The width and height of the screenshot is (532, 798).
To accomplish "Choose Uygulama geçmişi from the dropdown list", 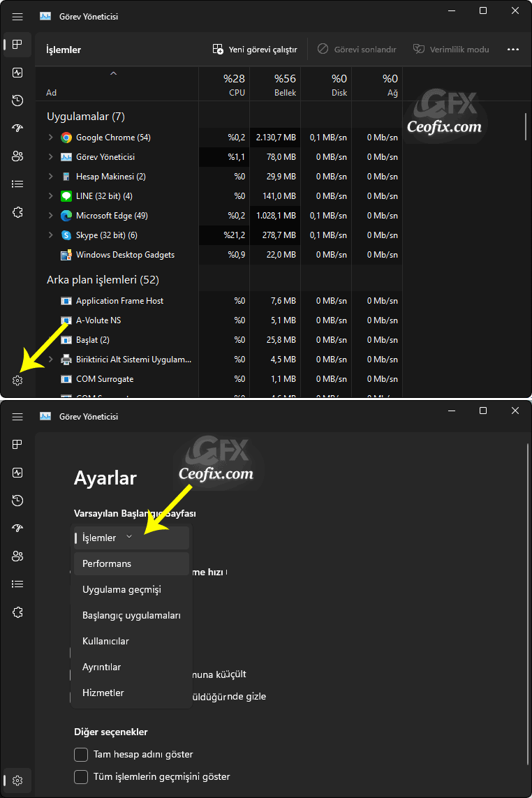I will 131,590.
